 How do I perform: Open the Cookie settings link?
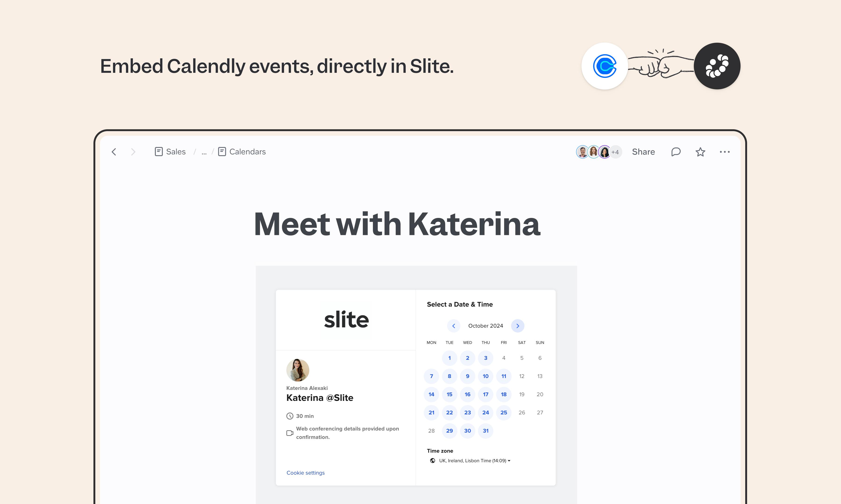point(305,472)
